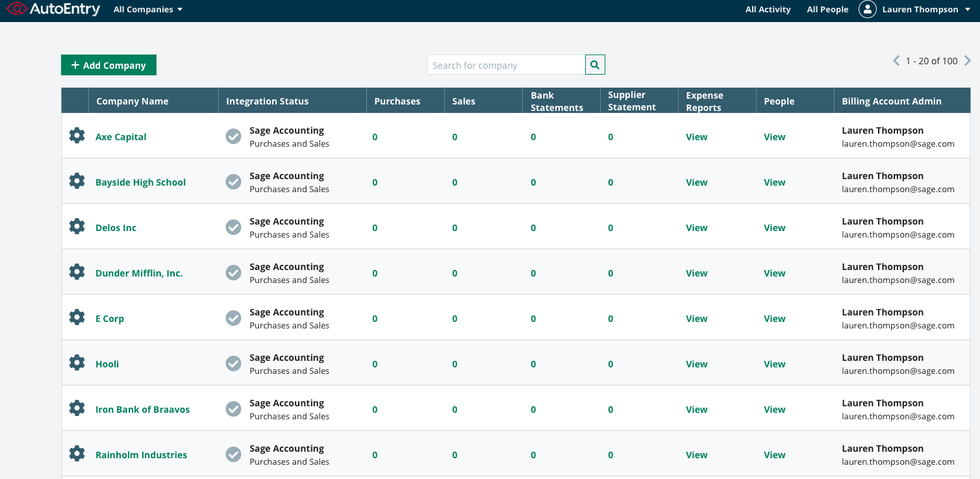Viewport: 980px width, 479px height.
Task: Click the user avatar icon
Action: 867,10
